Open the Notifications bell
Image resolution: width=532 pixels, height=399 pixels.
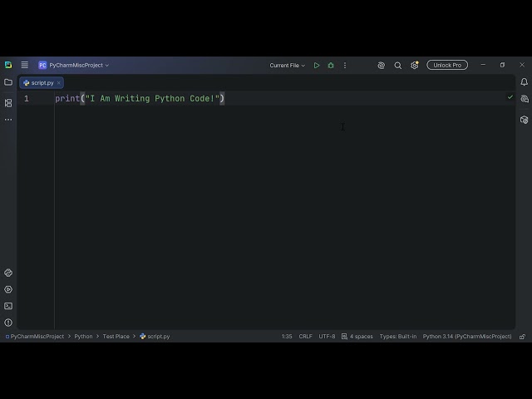[524, 81]
